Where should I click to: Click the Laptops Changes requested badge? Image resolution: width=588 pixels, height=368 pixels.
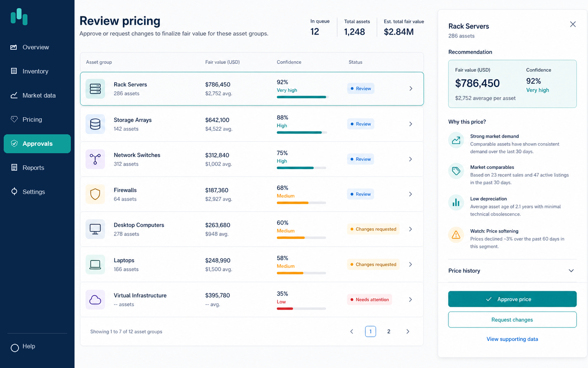click(373, 264)
